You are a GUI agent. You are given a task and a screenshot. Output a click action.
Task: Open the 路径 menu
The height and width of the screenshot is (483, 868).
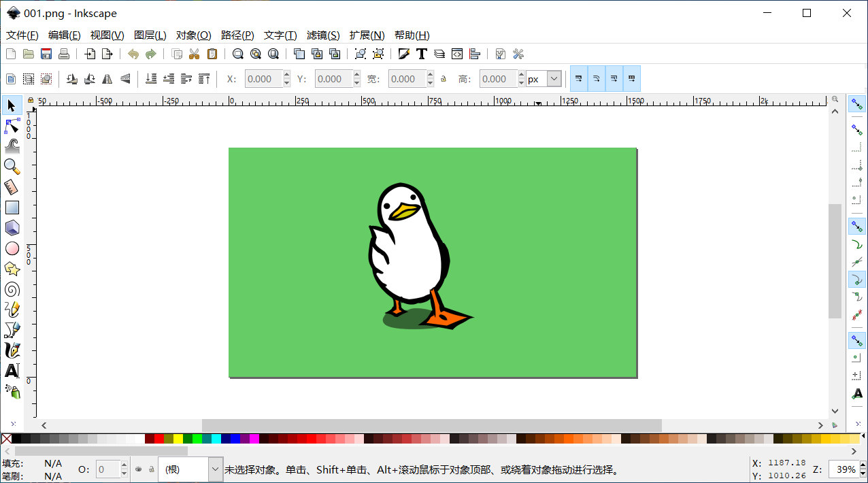(x=237, y=35)
